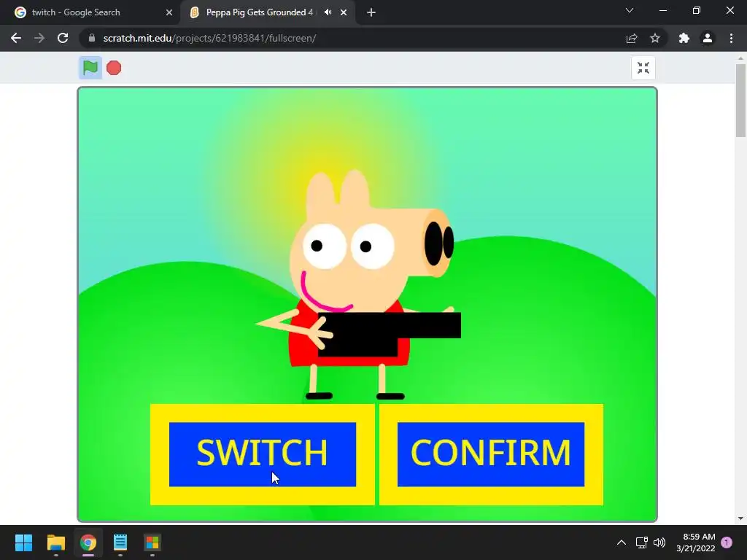Open the clock showing 8:59 AM
The width and height of the screenshot is (747, 560).
(695, 542)
